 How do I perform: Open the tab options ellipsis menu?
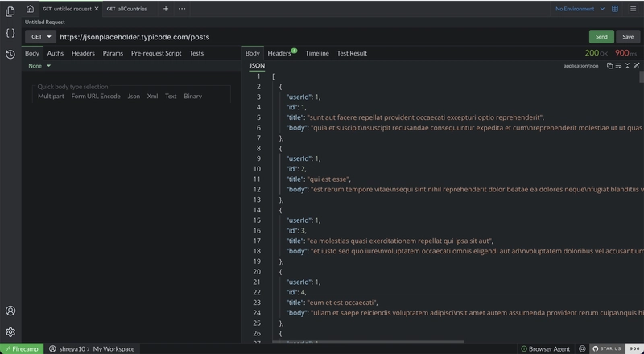[x=182, y=9]
